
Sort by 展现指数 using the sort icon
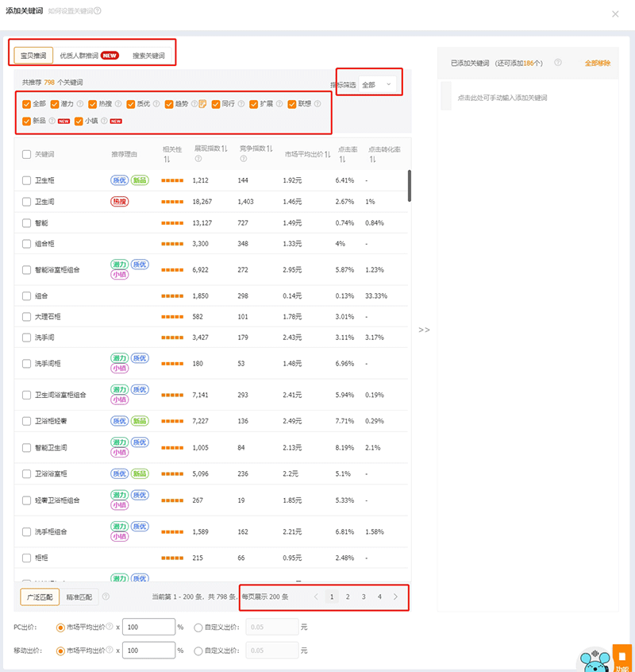click(x=225, y=149)
